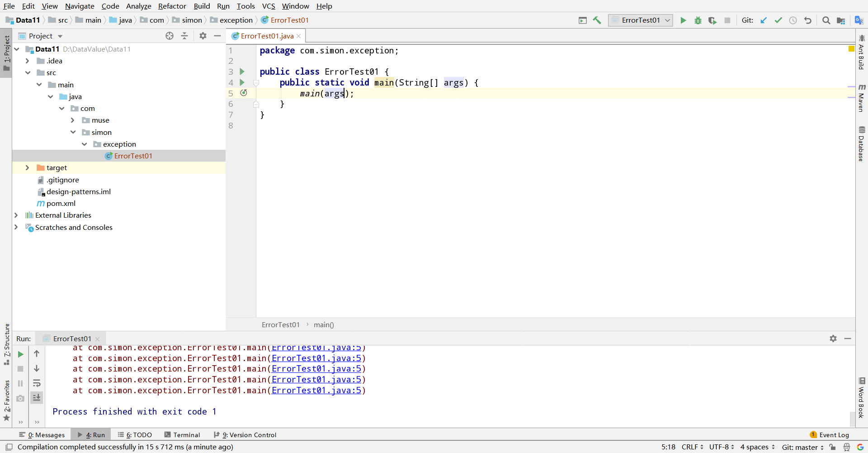The image size is (868, 453).
Task: Run with coverage icon in toolbar
Action: click(x=712, y=20)
